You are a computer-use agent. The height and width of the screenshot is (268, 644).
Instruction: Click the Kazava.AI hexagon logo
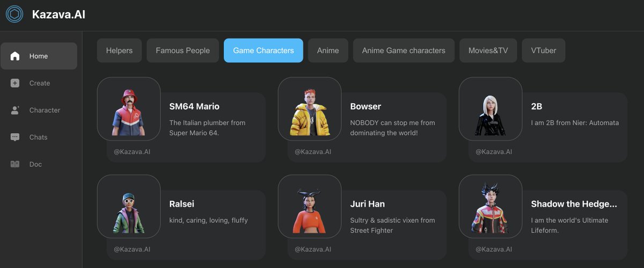tap(14, 15)
